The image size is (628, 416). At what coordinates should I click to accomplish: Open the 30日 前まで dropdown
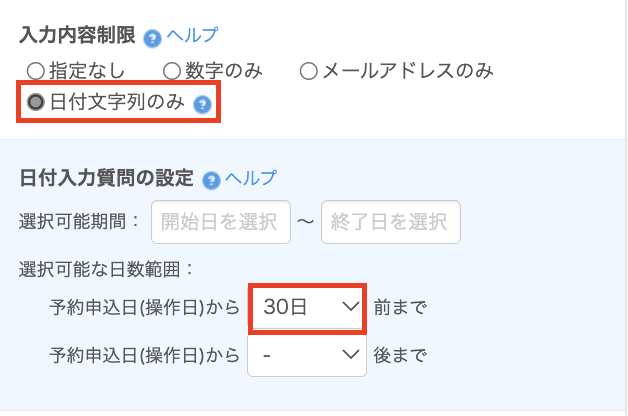309,307
